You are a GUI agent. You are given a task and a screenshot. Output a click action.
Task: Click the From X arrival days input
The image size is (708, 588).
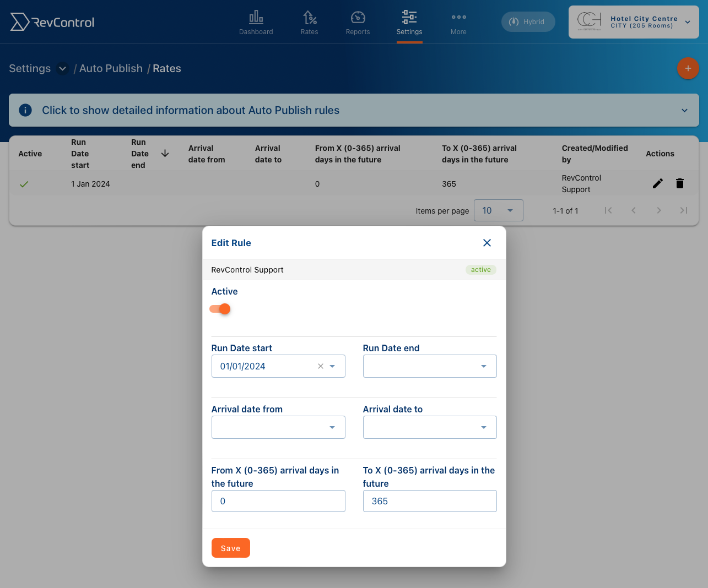(278, 501)
